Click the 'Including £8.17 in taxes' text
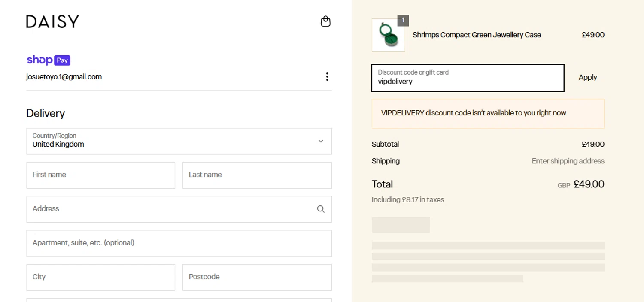 coord(408,200)
